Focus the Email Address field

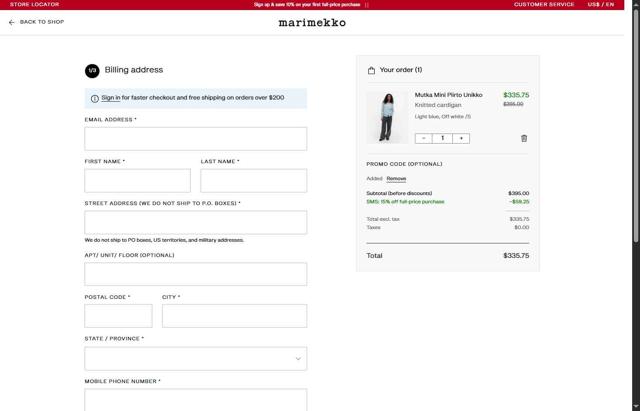point(196,139)
